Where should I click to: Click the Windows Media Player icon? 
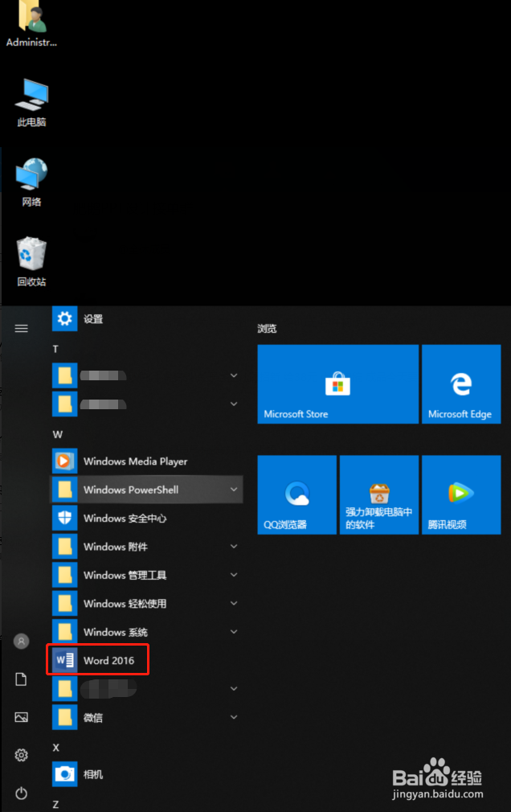coord(65,461)
